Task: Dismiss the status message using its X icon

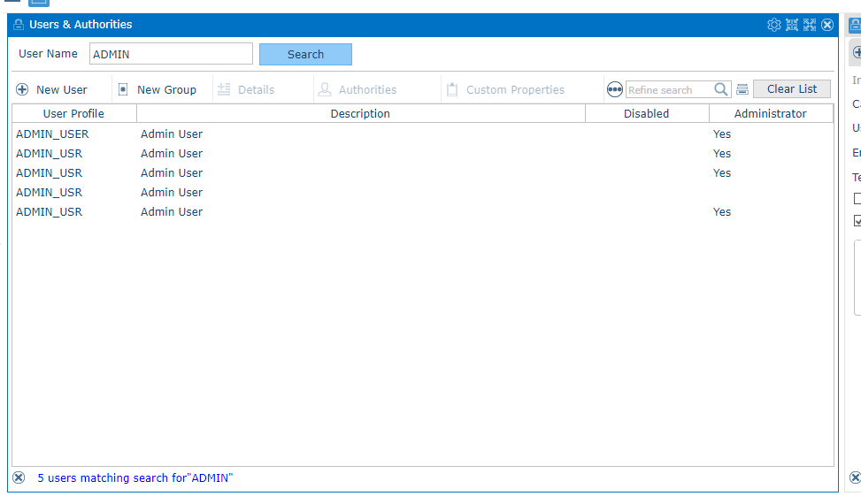Action: coord(19,477)
